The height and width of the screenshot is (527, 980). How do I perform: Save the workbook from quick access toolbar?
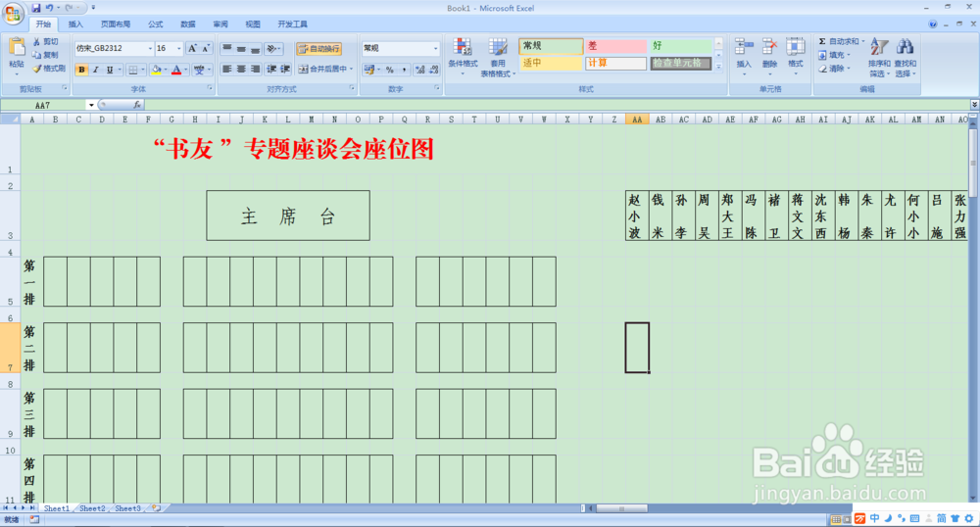(35, 8)
